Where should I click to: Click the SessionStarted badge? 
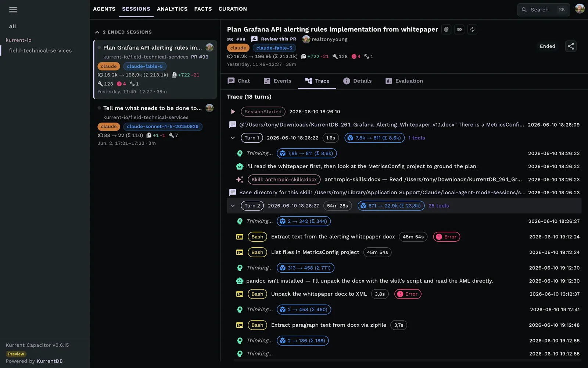[263, 112]
